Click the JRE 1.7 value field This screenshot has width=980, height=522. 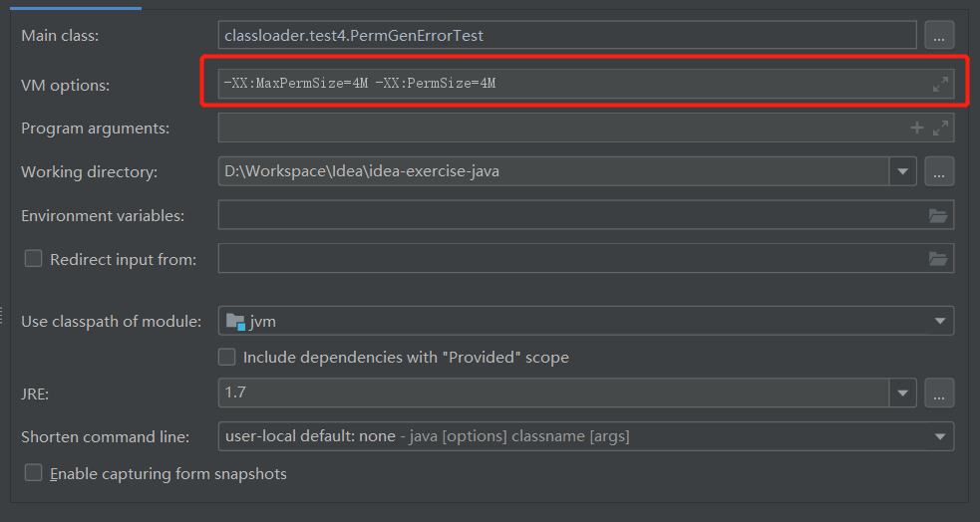click(553, 392)
